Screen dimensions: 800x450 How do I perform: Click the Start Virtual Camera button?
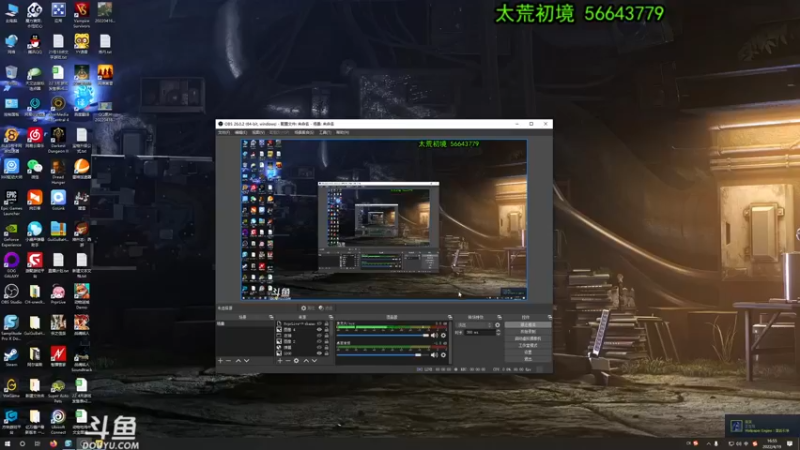click(x=528, y=338)
